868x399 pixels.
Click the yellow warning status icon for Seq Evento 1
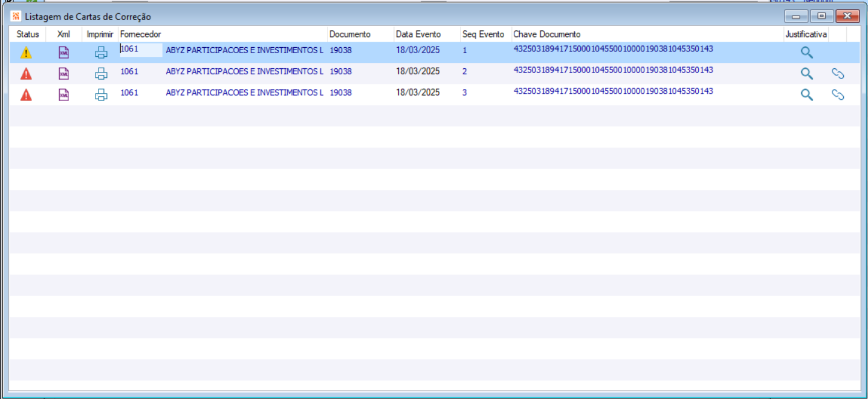tap(26, 53)
